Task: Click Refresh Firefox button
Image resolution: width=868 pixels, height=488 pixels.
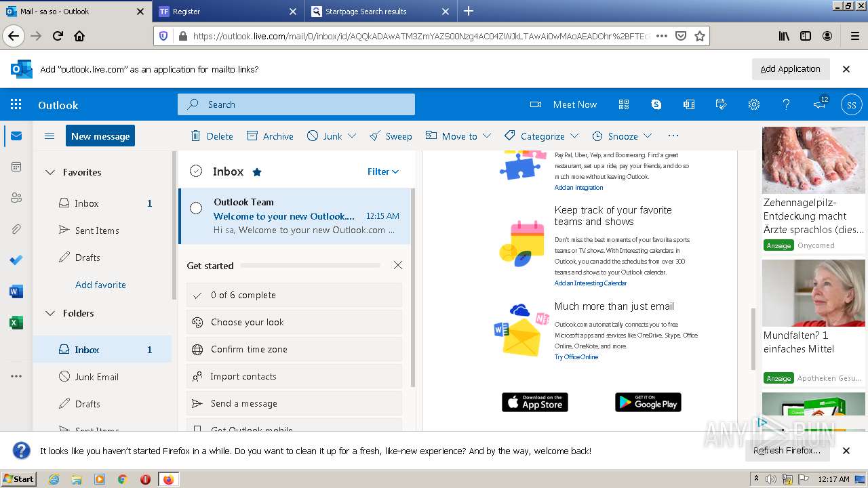Action: point(787,451)
